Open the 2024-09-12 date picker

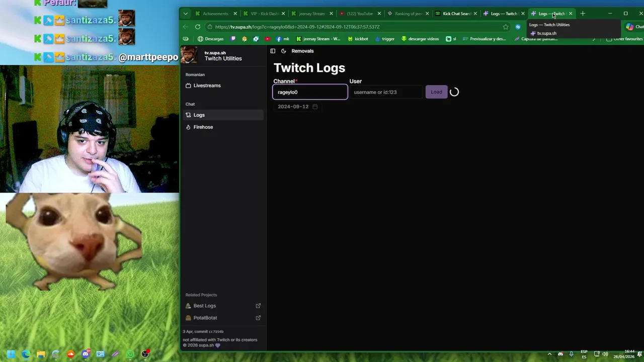297,107
